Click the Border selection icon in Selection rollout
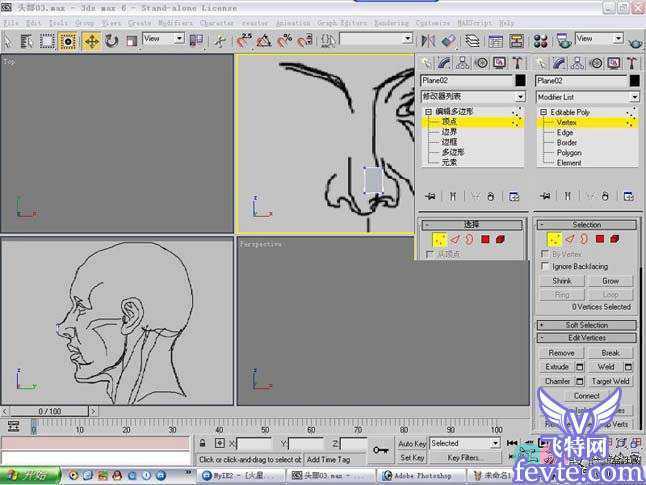 (x=584, y=239)
